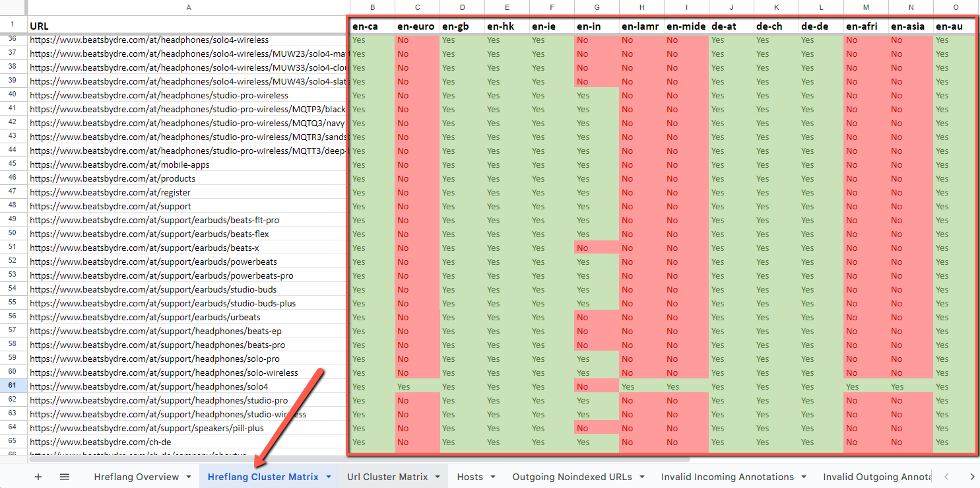This screenshot has height=488, width=980.
Task: Select the /at/register URL cell
Action: point(189,192)
